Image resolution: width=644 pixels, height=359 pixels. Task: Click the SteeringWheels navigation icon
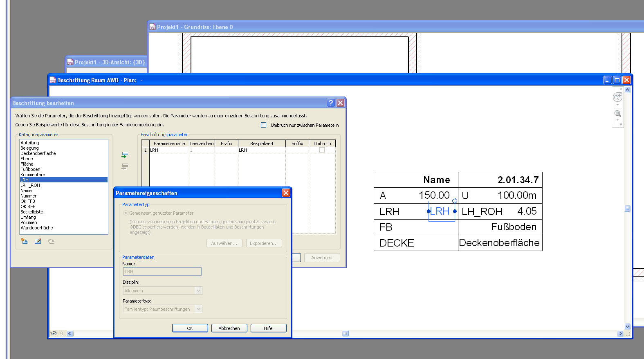pyautogui.click(x=617, y=97)
